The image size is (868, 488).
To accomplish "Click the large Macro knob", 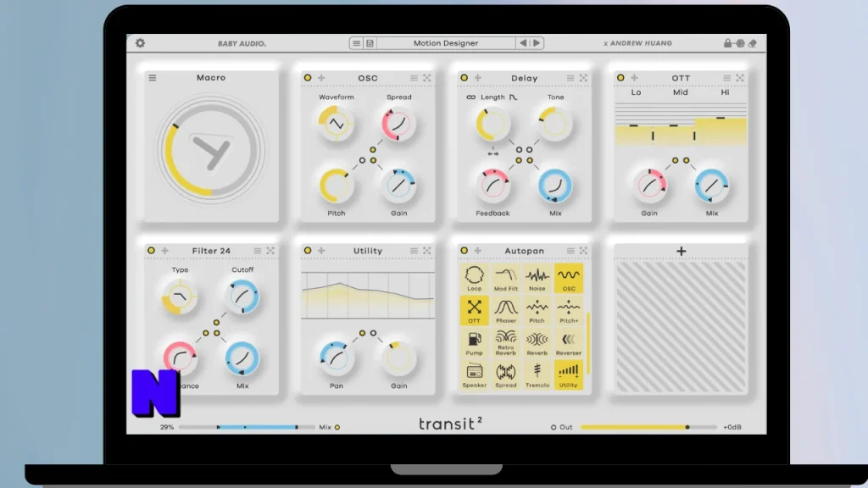I will click(x=210, y=151).
